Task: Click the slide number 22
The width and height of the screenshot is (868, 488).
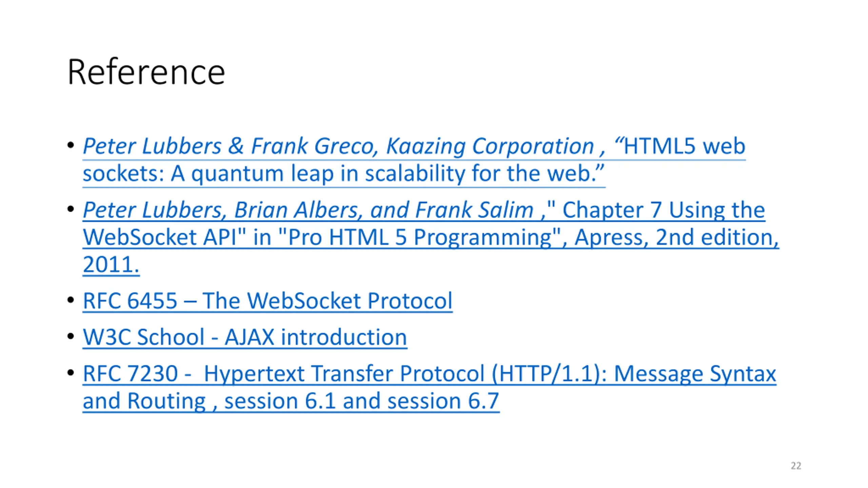Action: [796, 466]
